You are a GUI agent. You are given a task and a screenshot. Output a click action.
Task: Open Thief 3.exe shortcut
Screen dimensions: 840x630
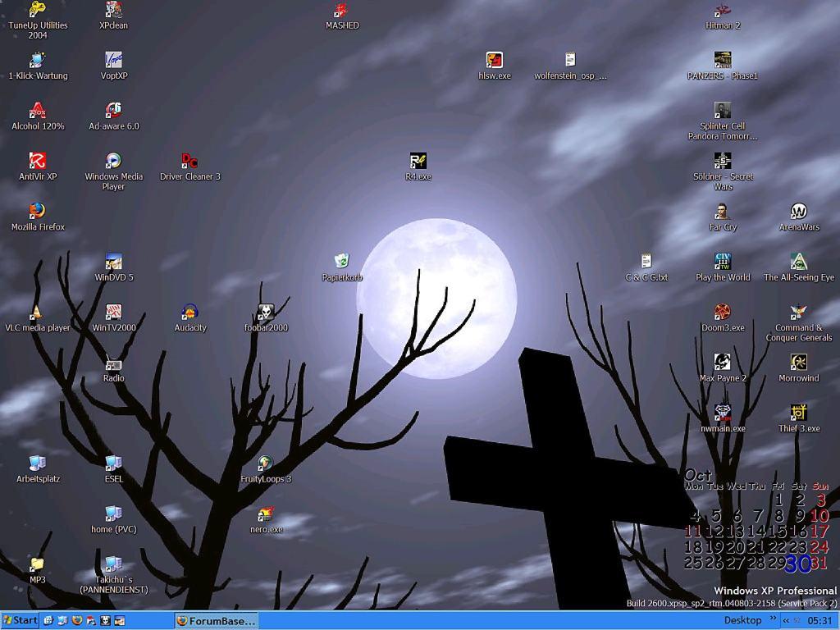(x=799, y=419)
